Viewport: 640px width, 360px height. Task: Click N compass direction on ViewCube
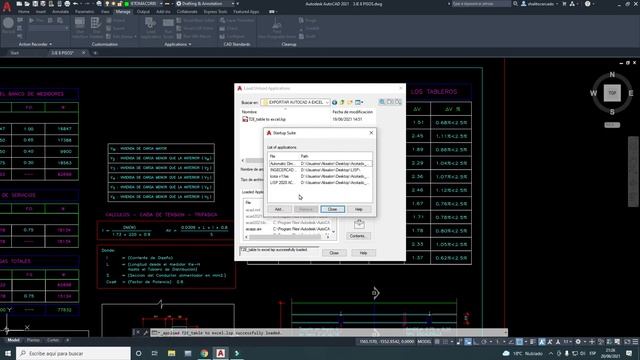click(612, 75)
